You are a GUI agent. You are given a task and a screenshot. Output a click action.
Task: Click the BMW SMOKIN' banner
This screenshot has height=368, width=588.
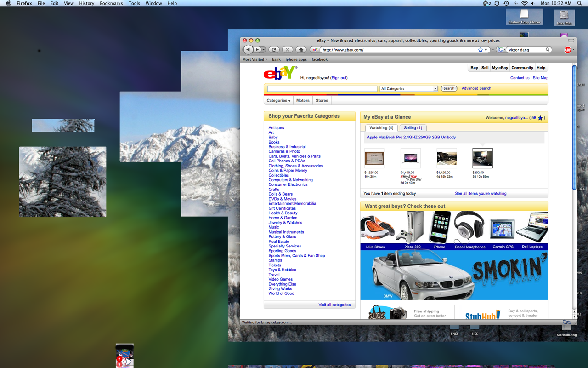454,275
